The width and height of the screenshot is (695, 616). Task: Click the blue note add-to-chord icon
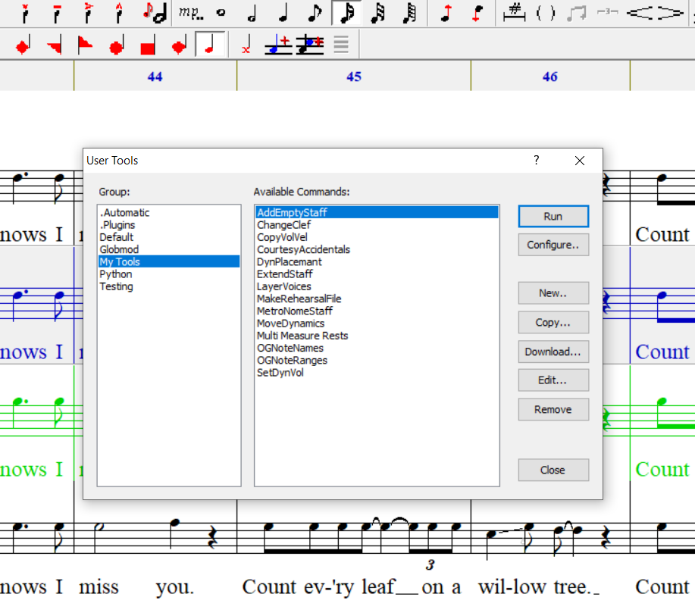(278, 45)
